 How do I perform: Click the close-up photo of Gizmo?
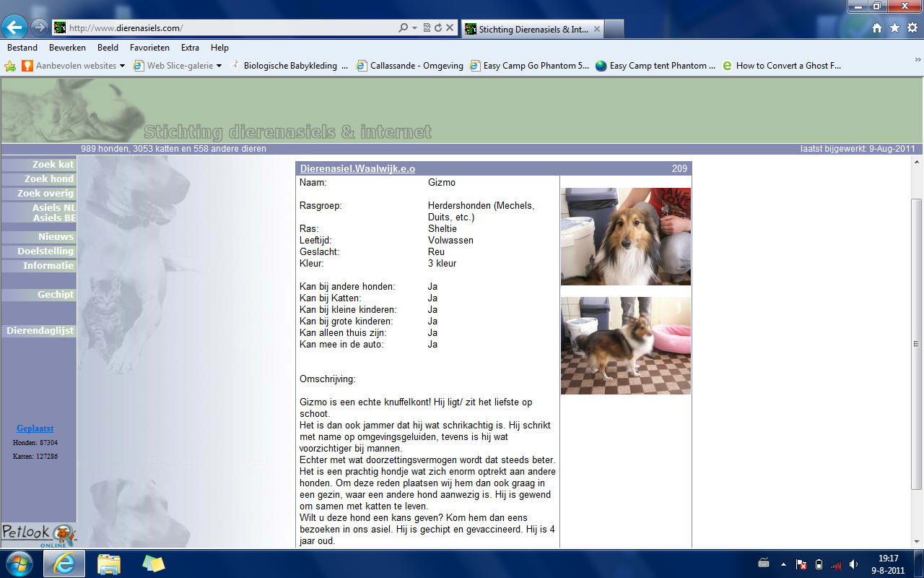click(625, 236)
